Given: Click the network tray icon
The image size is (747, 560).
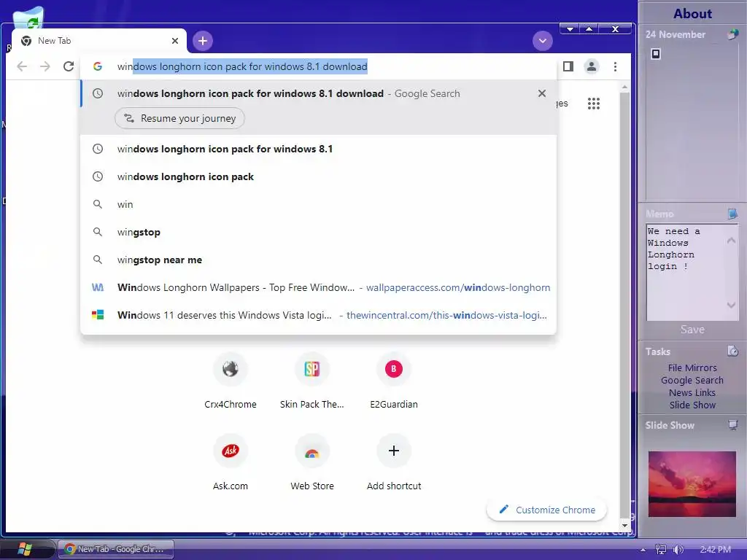Looking at the screenshot, I should pos(660,550).
